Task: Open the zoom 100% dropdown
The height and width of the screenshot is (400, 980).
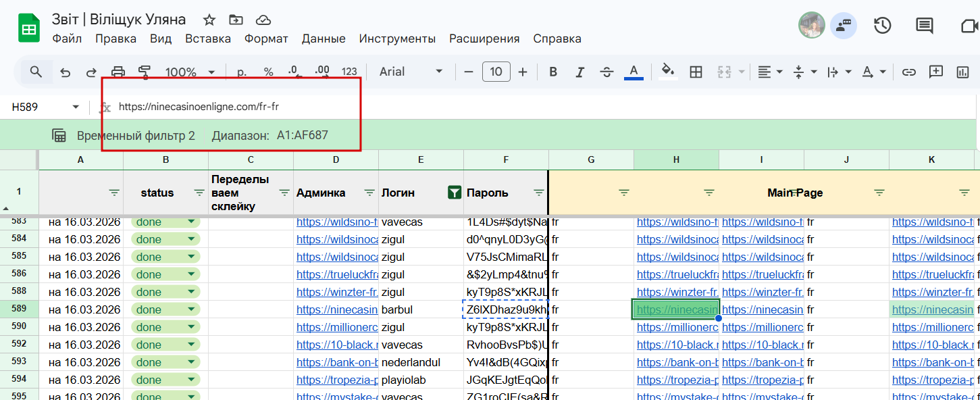Action: pyautogui.click(x=190, y=72)
